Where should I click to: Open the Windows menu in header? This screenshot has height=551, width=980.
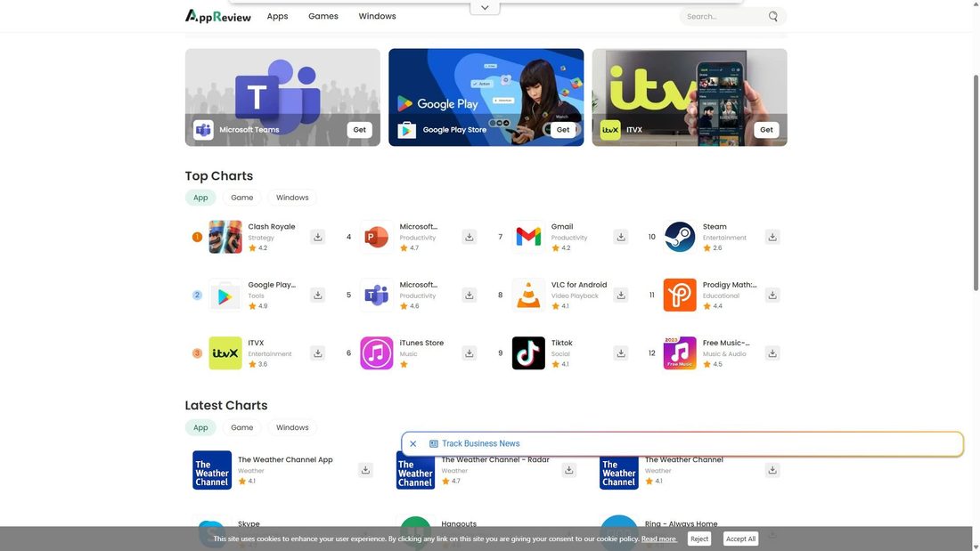click(377, 16)
